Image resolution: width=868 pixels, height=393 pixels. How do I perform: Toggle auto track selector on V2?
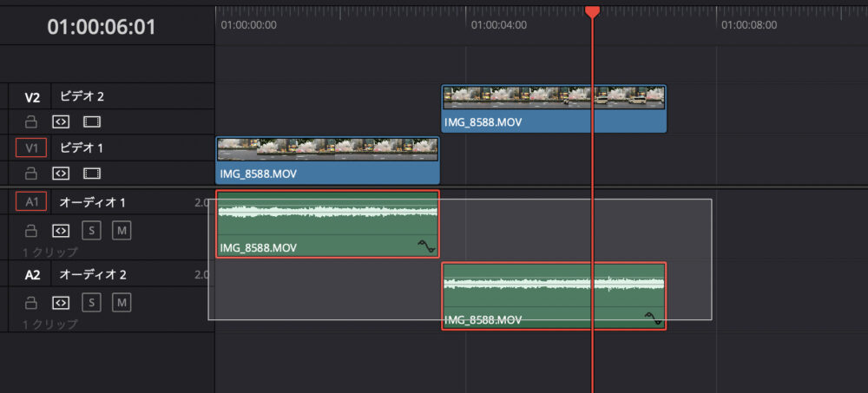click(61, 121)
